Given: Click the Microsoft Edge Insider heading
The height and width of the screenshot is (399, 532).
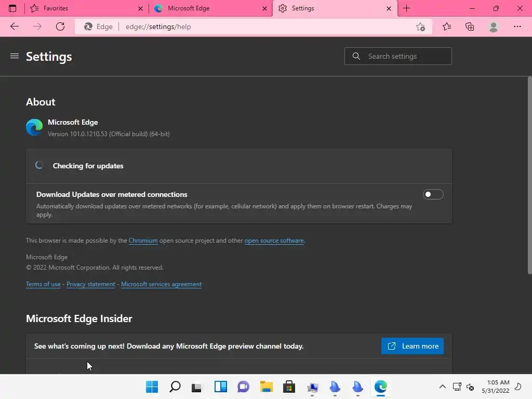Looking at the screenshot, I should point(79,318).
